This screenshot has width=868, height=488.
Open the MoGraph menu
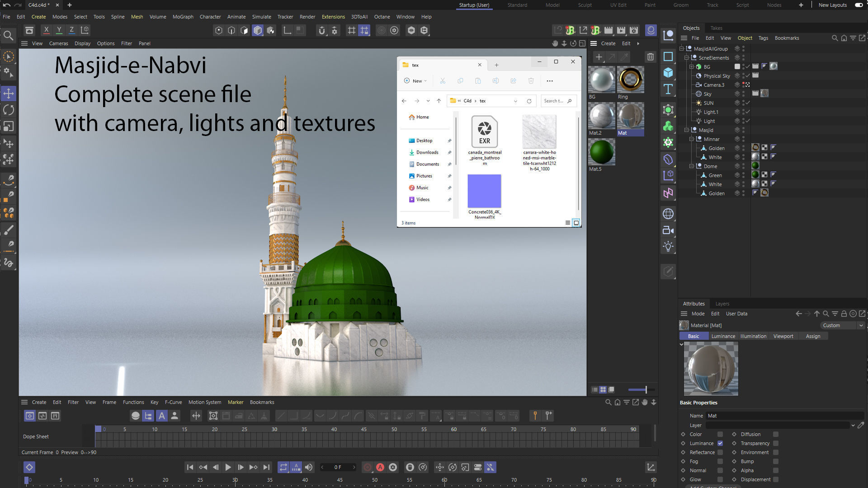point(183,17)
